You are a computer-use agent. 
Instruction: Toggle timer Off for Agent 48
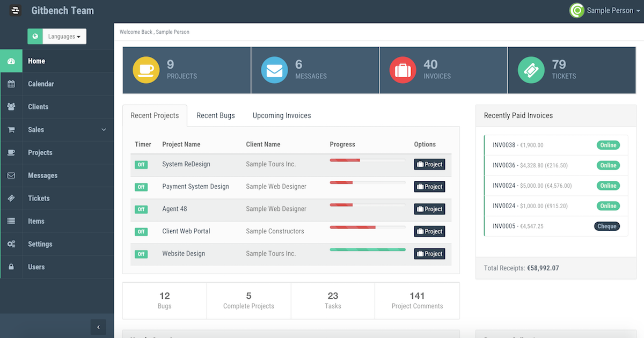(x=141, y=209)
